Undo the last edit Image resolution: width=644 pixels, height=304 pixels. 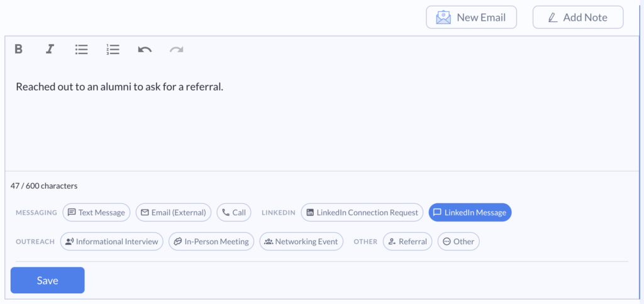pyautogui.click(x=145, y=50)
